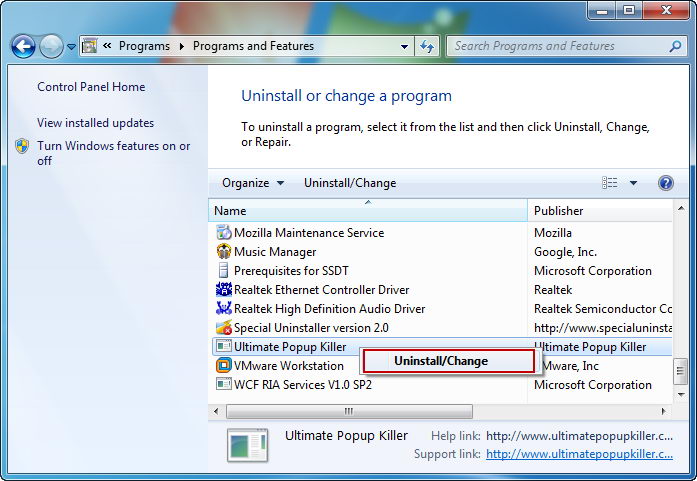Click the Control Panel address bar icon
The height and width of the screenshot is (481, 697).
click(89, 46)
